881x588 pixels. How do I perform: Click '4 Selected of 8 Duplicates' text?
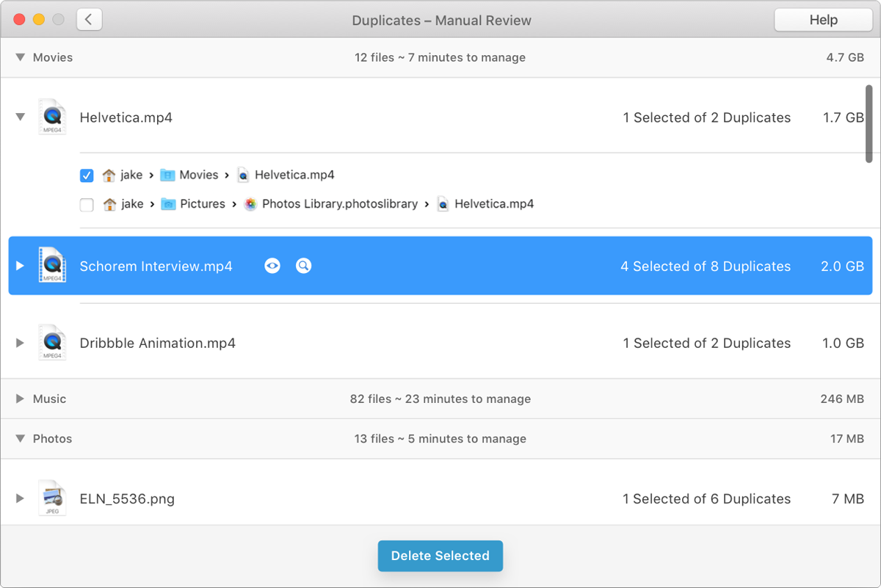point(706,266)
